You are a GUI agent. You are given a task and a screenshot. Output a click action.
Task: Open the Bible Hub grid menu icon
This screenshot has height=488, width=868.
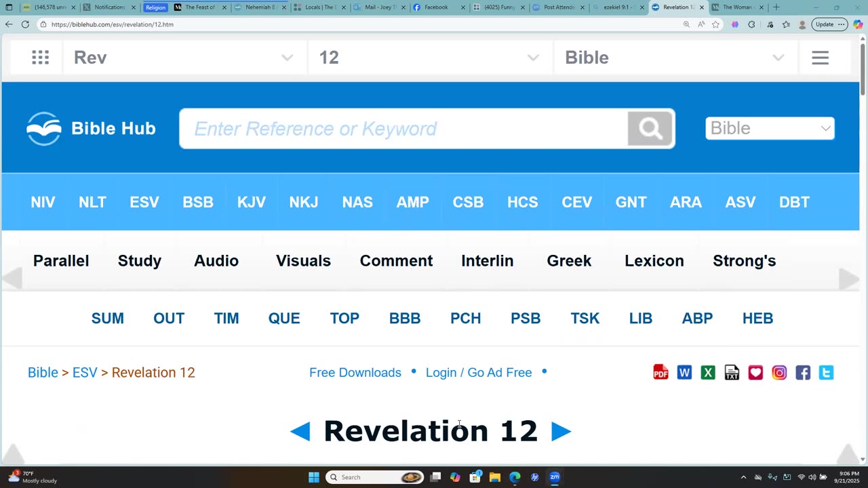(x=41, y=58)
